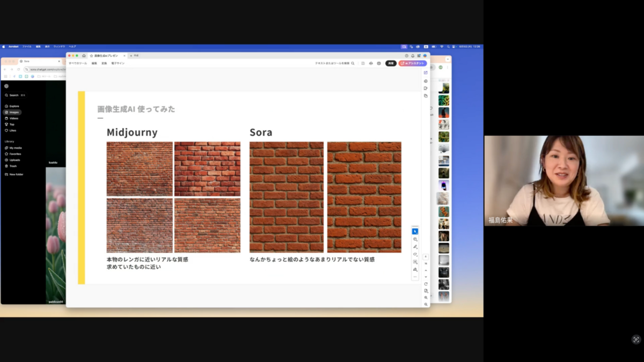The height and width of the screenshot is (362, 644).
Task: Select the arrow selection tool in Acrobat quick toolbar
Action: [415, 231]
